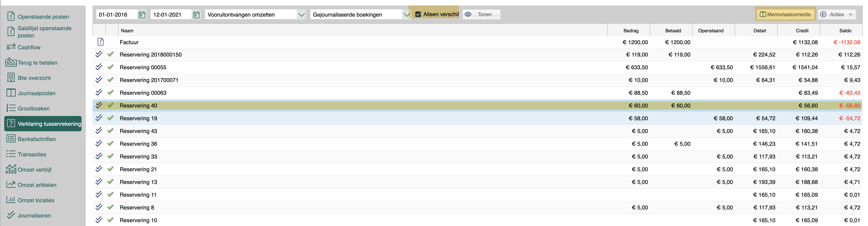Select the Reservering 40 row

(478, 106)
